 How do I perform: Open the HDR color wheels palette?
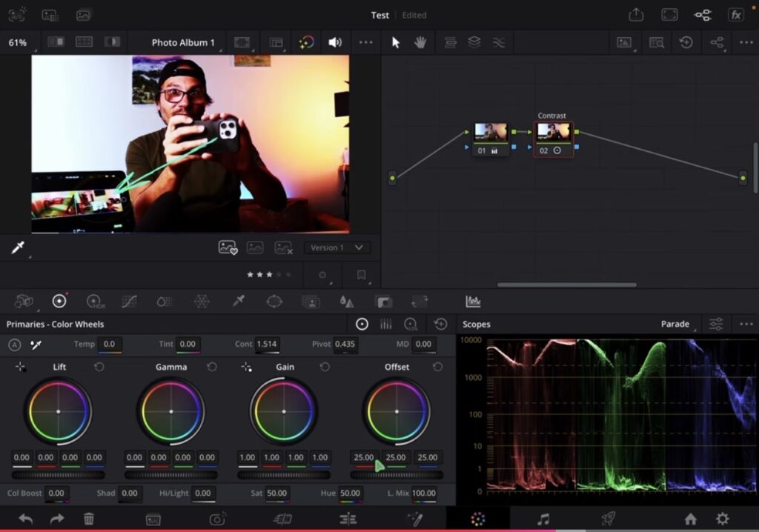tap(95, 302)
